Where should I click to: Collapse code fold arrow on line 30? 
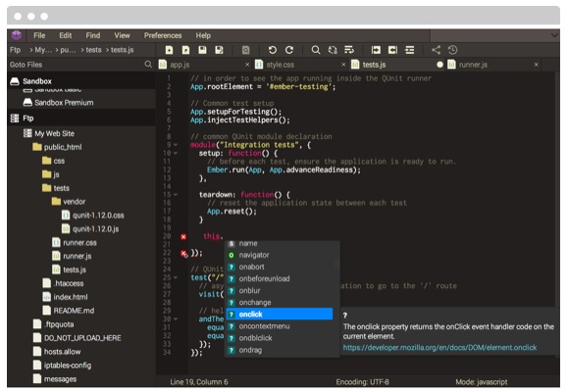[176, 319]
